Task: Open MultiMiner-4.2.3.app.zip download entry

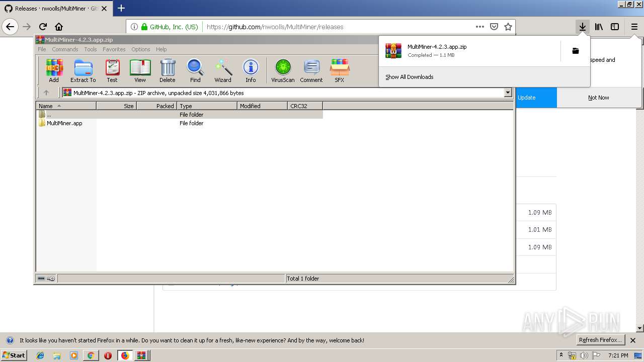Action: (x=469, y=51)
